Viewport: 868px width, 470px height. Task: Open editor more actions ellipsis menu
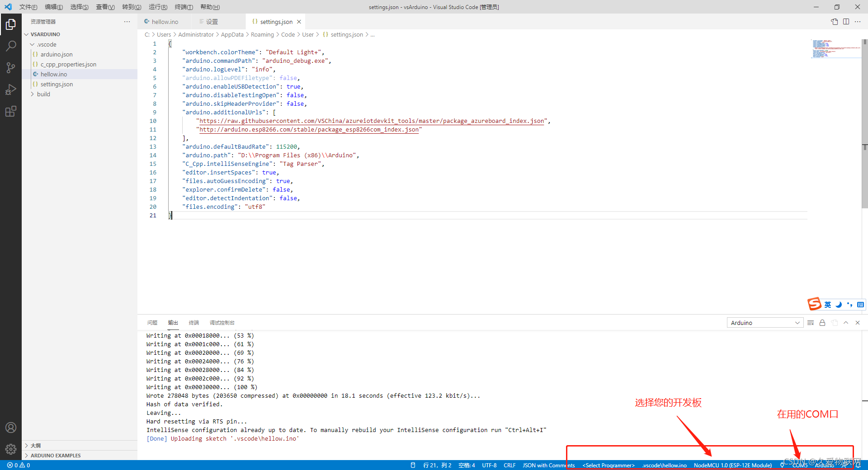pos(858,22)
